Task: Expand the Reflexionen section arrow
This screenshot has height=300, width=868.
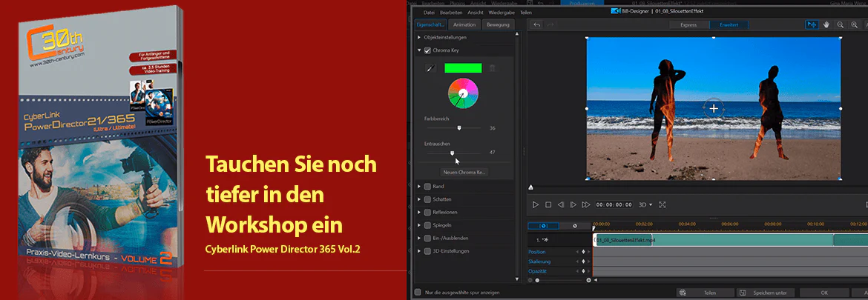Action: coord(419,212)
